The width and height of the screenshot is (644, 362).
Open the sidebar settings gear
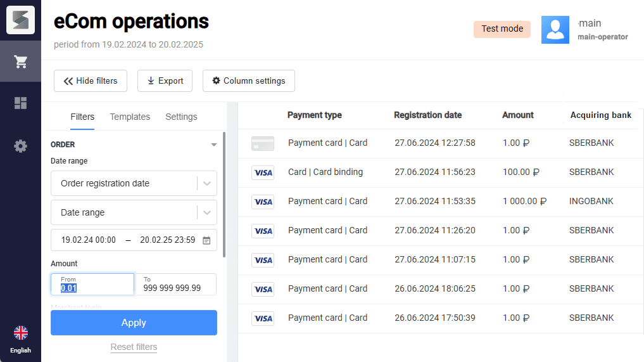(x=20, y=146)
